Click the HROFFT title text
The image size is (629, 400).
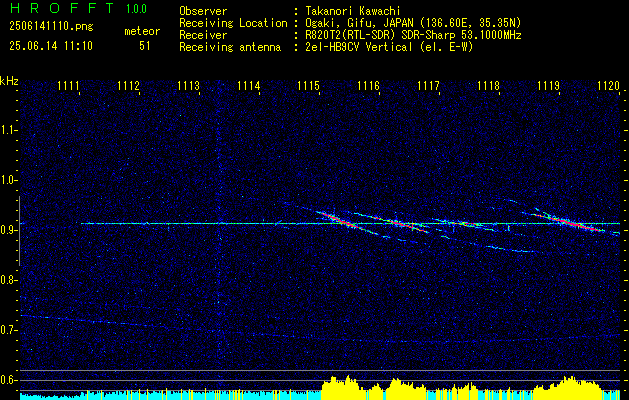(x=62, y=8)
